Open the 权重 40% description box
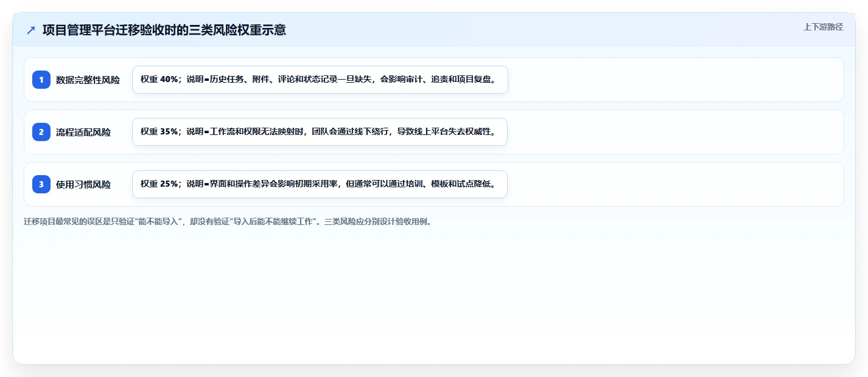The image size is (868, 377). pos(320,80)
